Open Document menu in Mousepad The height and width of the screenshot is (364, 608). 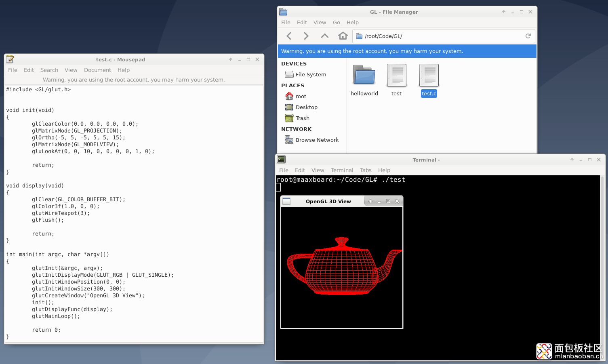[97, 70]
